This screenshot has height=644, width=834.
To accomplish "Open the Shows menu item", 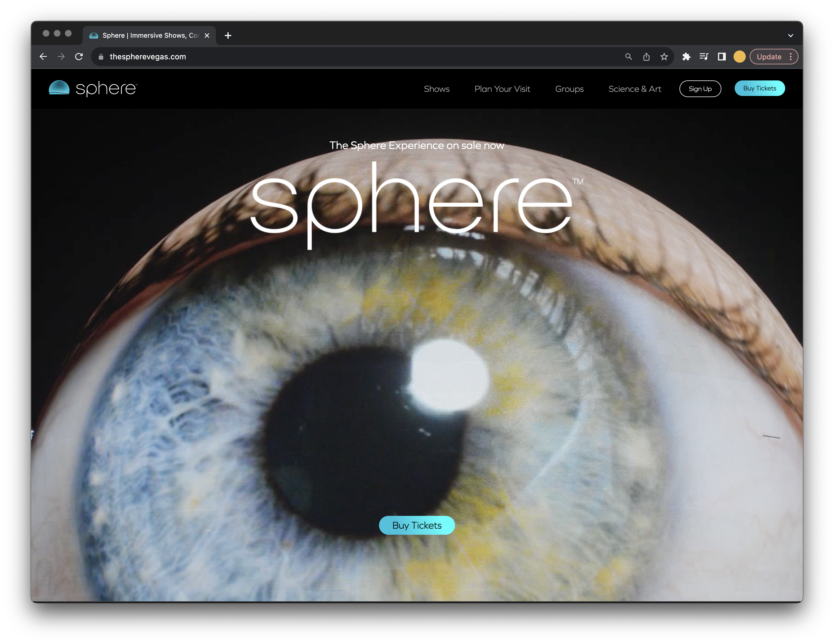I will [x=436, y=89].
